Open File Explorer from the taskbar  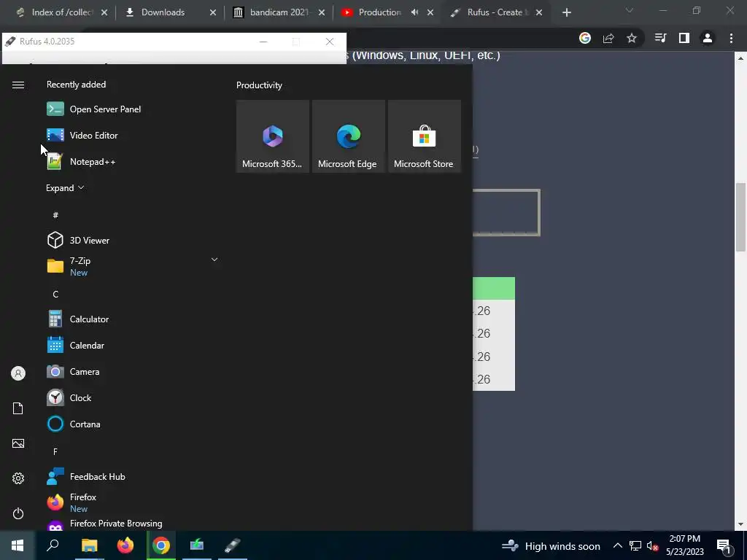point(89,545)
